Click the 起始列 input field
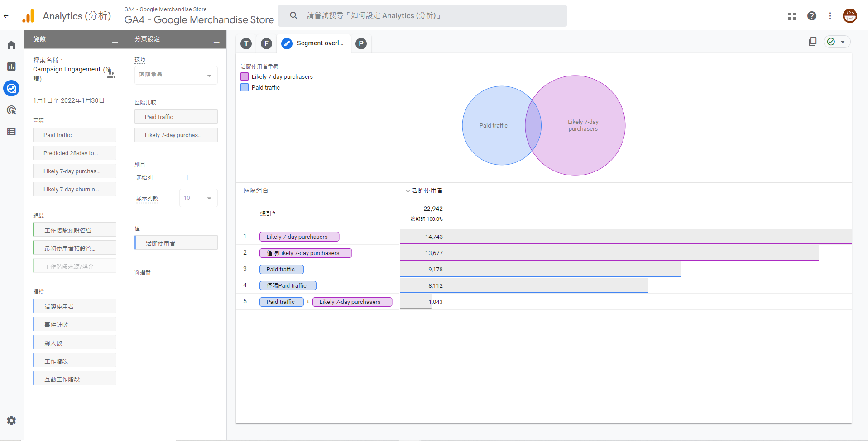The image size is (868, 441). [x=200, y=177]
